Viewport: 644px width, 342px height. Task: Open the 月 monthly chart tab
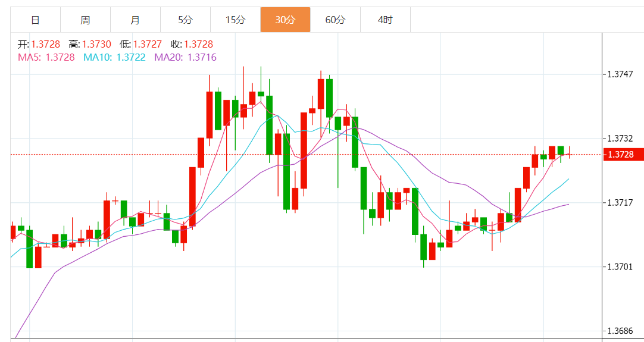[135, 20]
